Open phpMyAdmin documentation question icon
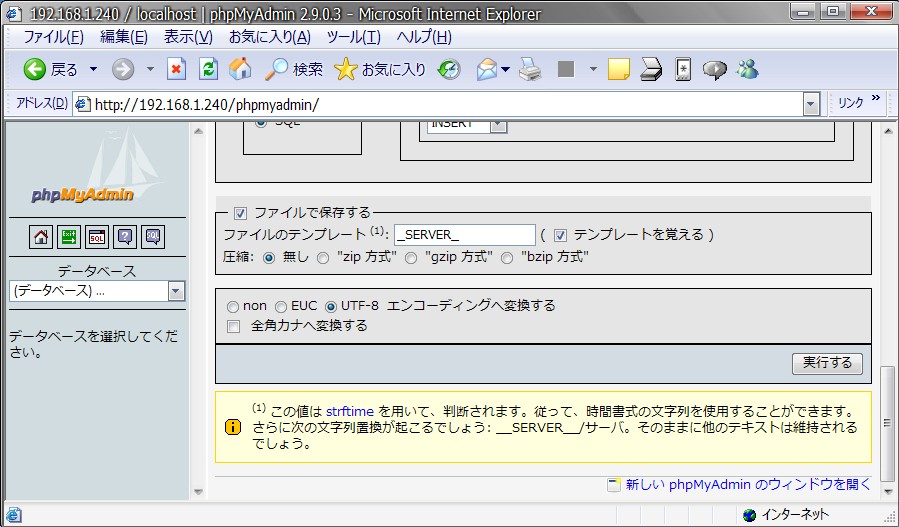This screenshot has height=527, width=899. pos(125,237)
